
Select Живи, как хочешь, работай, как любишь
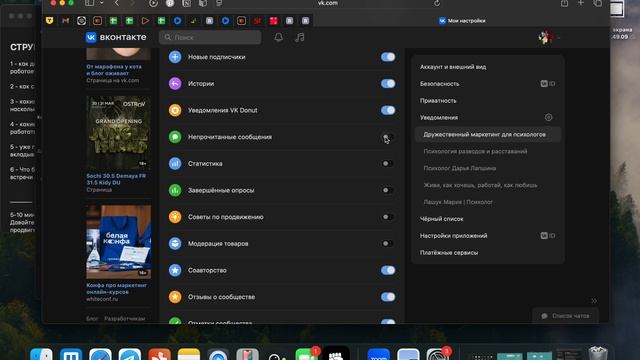(x=480, y=185)
